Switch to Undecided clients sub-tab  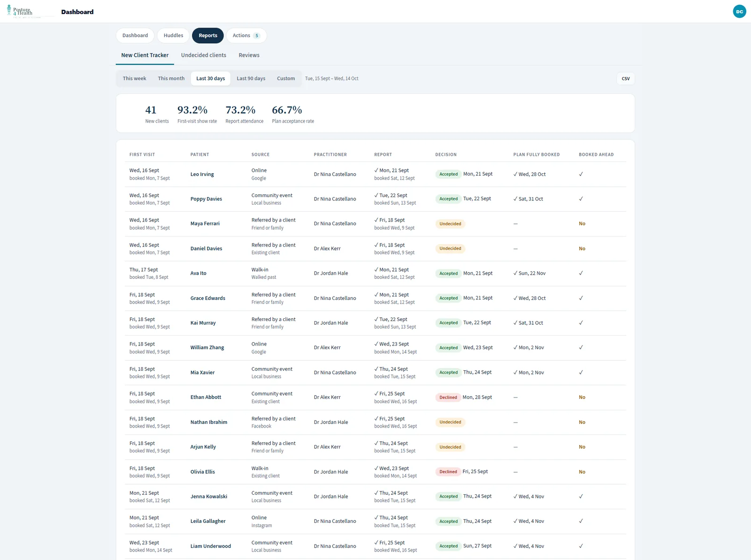[x=204, y=55]
